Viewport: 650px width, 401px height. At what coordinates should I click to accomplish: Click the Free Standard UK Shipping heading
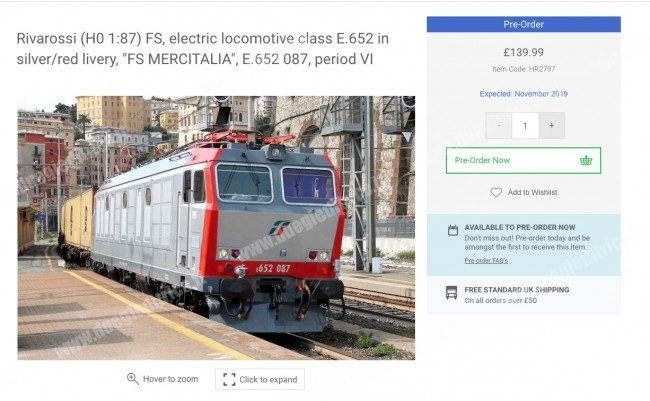(517, 290)
